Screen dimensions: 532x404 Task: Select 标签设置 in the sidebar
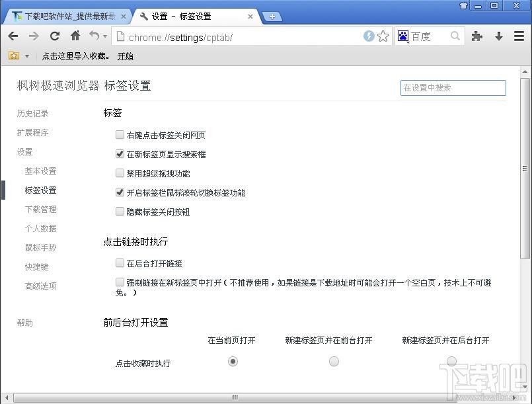40,190
